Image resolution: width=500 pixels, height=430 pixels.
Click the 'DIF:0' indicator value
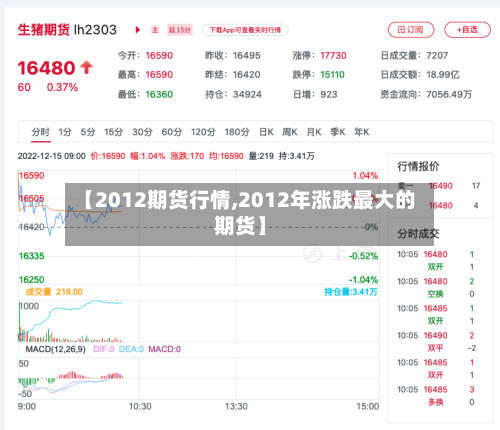coord(104,349)
